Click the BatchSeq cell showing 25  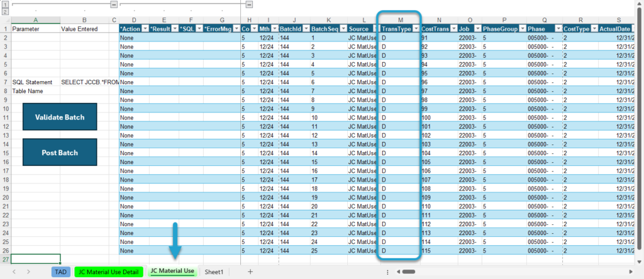click(x=329, y=251)
